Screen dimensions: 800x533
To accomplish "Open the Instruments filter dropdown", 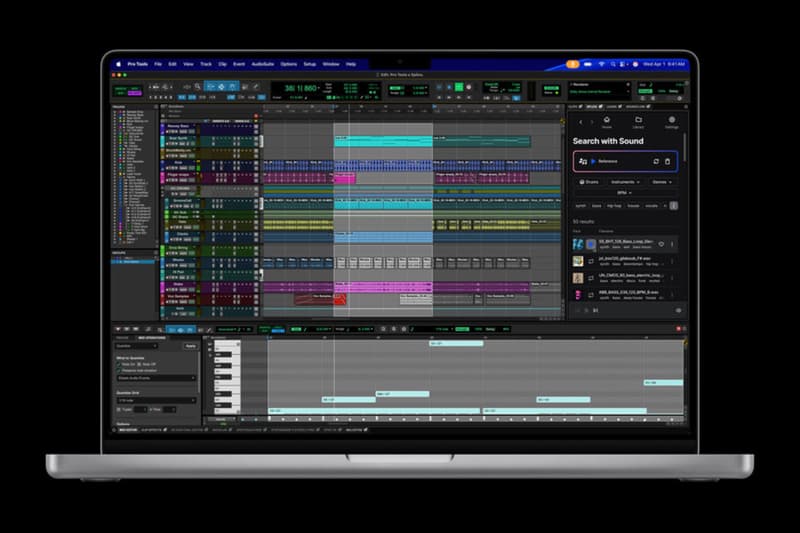I will click(627, 183).
